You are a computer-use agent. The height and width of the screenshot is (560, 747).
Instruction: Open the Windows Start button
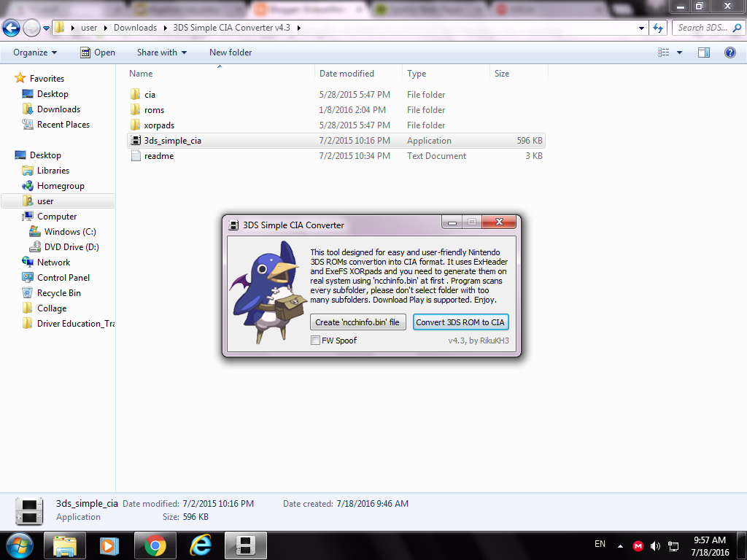[20, 545]
